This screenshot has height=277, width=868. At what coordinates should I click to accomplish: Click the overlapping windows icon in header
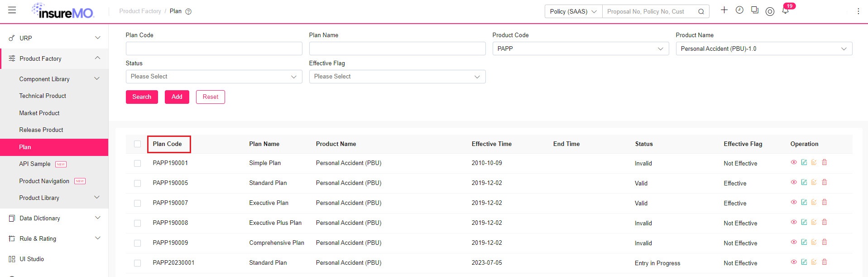click(754, 10)
